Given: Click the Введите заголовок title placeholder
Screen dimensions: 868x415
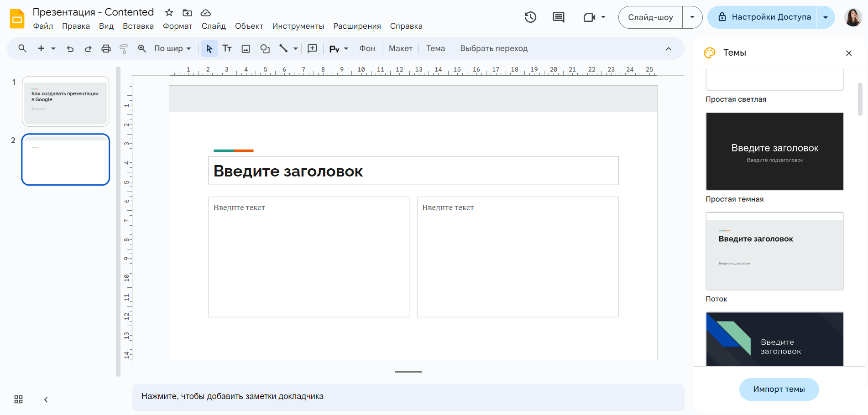Looking at the screenshot, I should [x=413, y=171].
